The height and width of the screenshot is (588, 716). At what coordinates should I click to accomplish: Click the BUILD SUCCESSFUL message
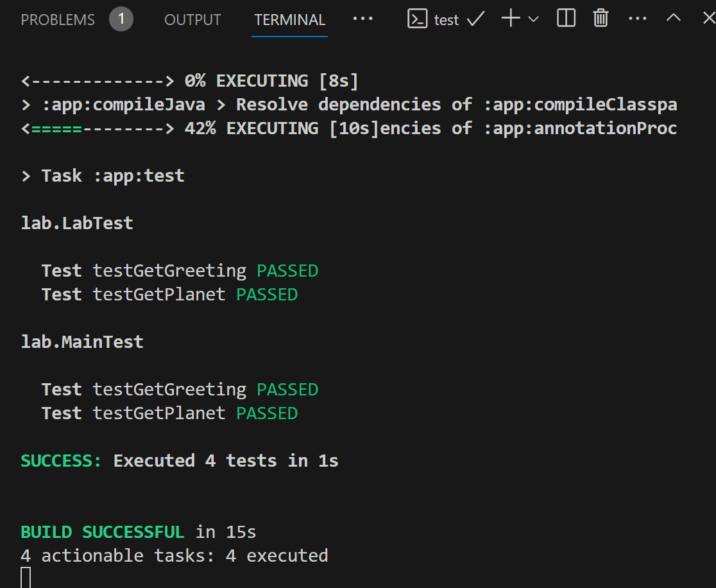pyautogui.click(x=103, y=532)
